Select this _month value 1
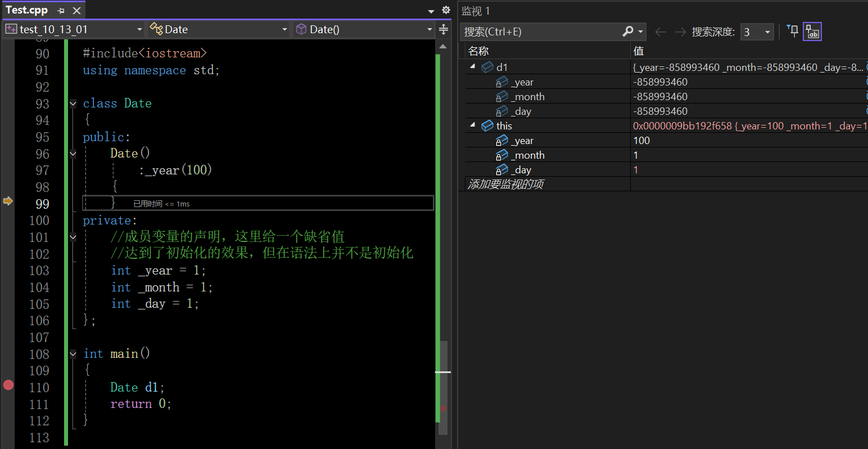Screen dimensions: 868x449 click(636, 155)
